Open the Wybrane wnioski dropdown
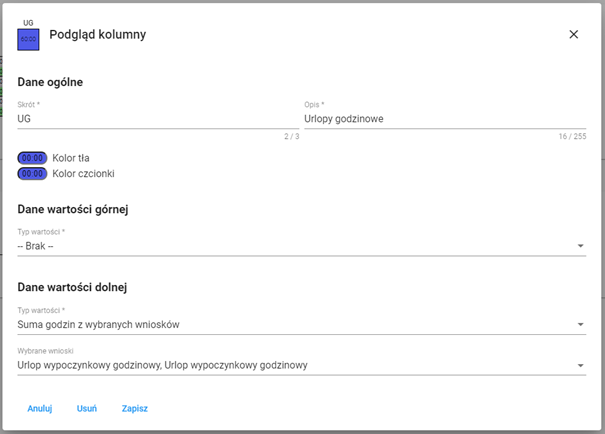 (301, 365)
